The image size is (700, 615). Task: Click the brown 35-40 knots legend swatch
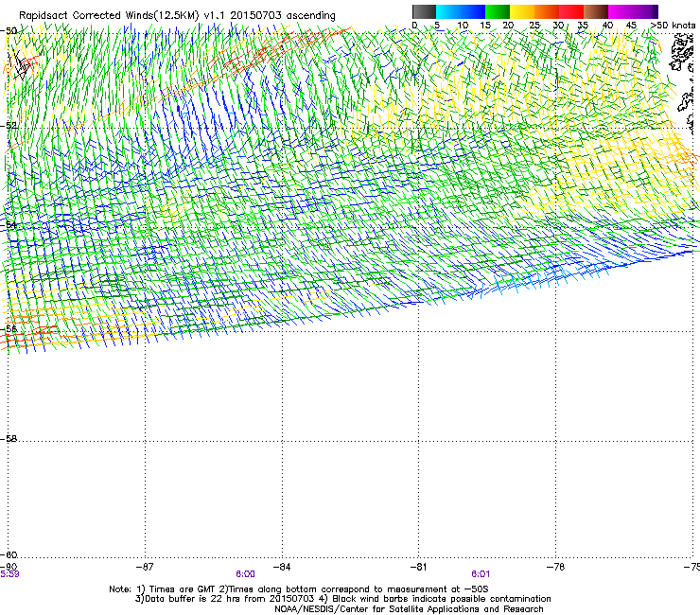coord(596,11)
